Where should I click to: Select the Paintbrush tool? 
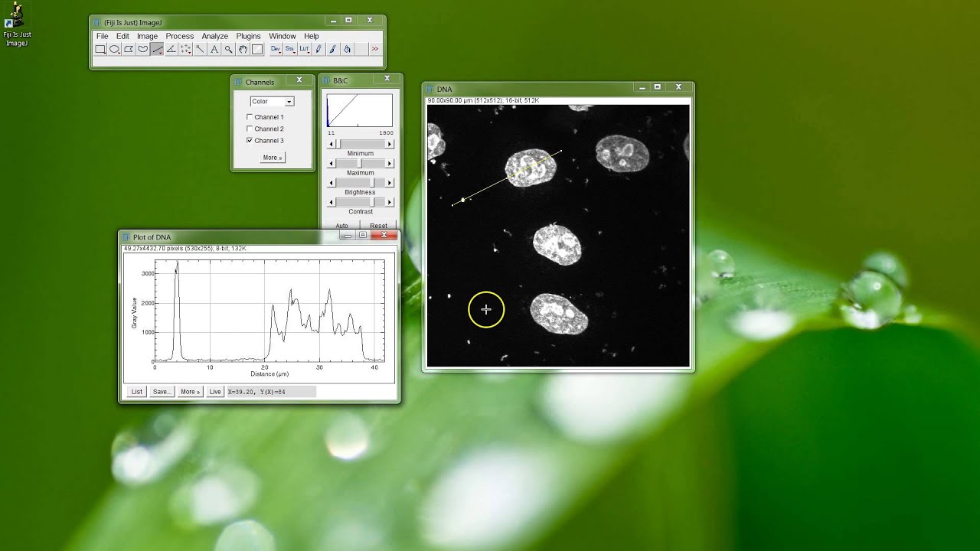point(333,49)
